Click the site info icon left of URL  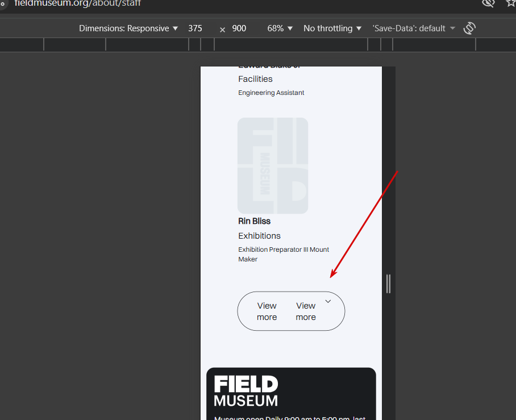coord(3,3)
